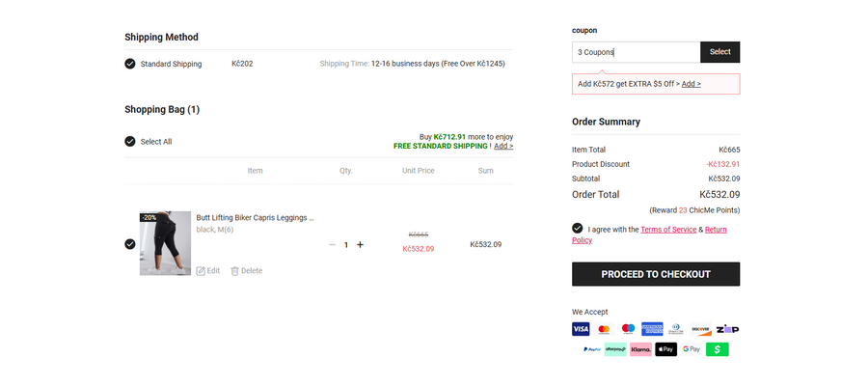Click the Afterpay payment icon
This screenshot has height=386, width=868.
(615, 349)
